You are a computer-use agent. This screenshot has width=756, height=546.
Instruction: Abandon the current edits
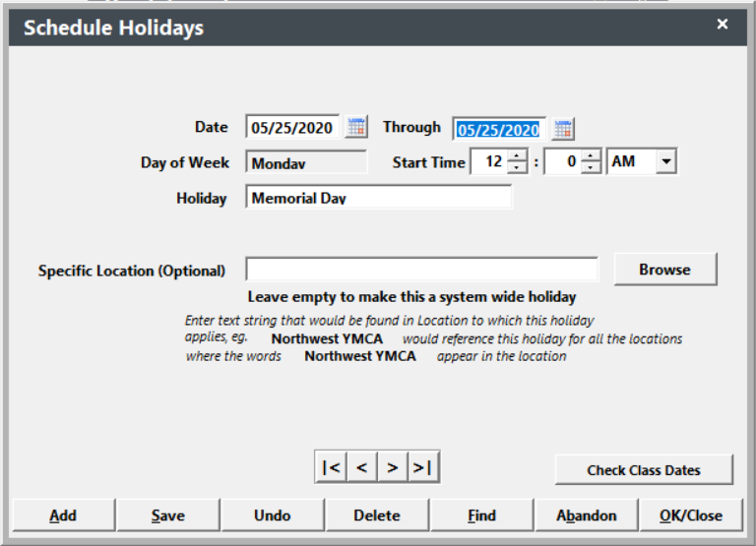[x=586, y=516]
